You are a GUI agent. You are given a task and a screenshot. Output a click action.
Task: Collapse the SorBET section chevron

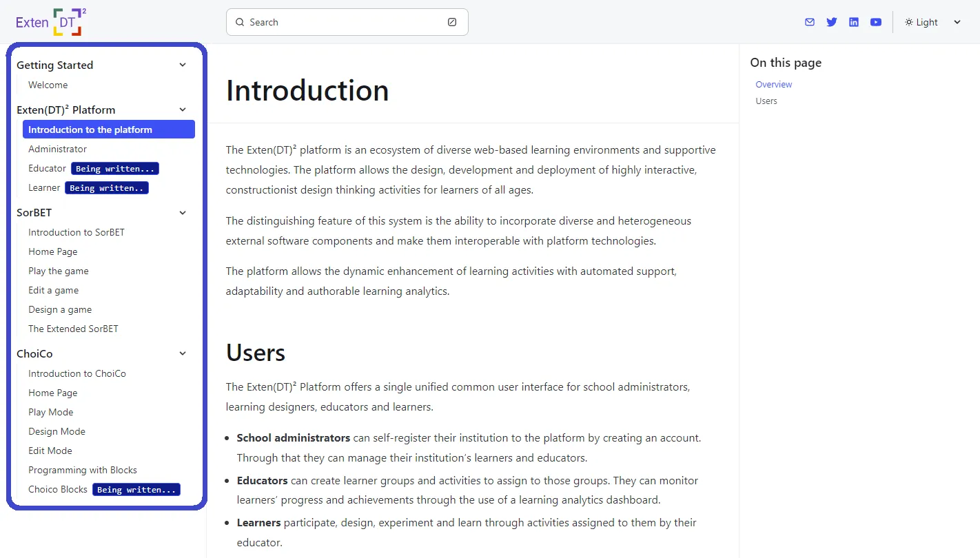click(x=182, y=212)
